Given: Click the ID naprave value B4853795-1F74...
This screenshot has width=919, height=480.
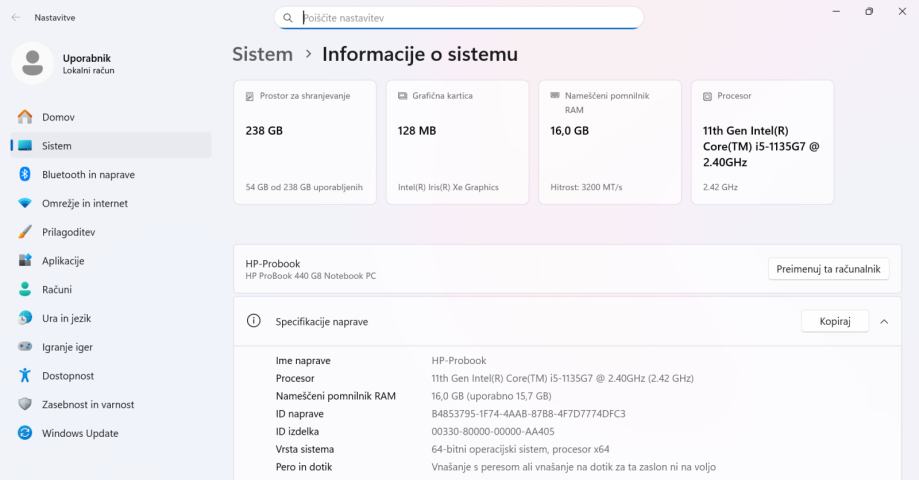Looking at the screenshot, I should 528,414.
